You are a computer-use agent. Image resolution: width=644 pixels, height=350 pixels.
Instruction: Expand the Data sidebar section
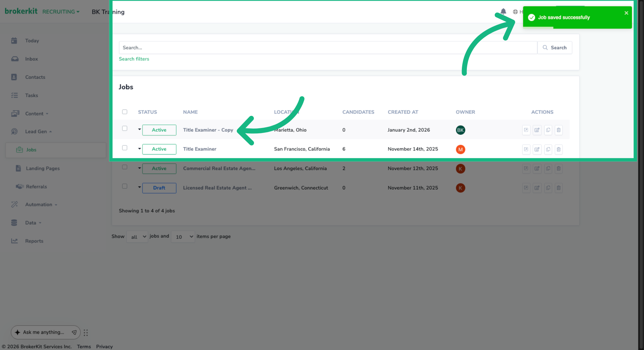33,223
